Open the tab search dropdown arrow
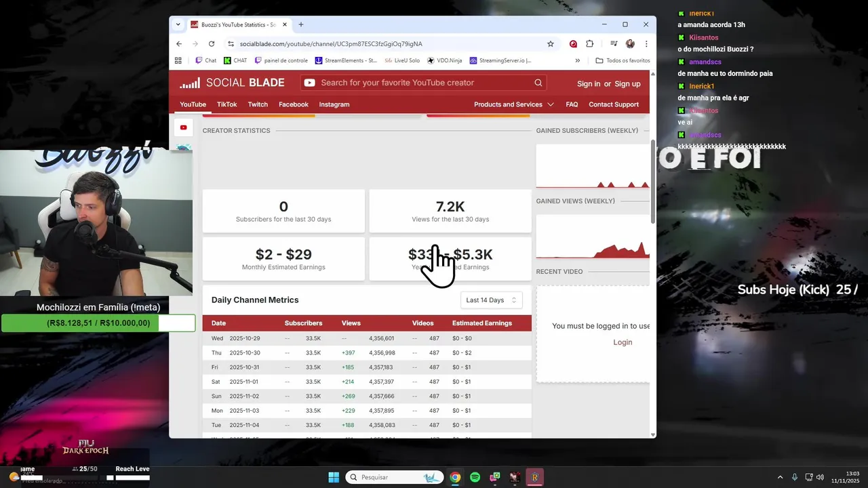The width and height of the screenshot is (868, 488). (178, 24)
